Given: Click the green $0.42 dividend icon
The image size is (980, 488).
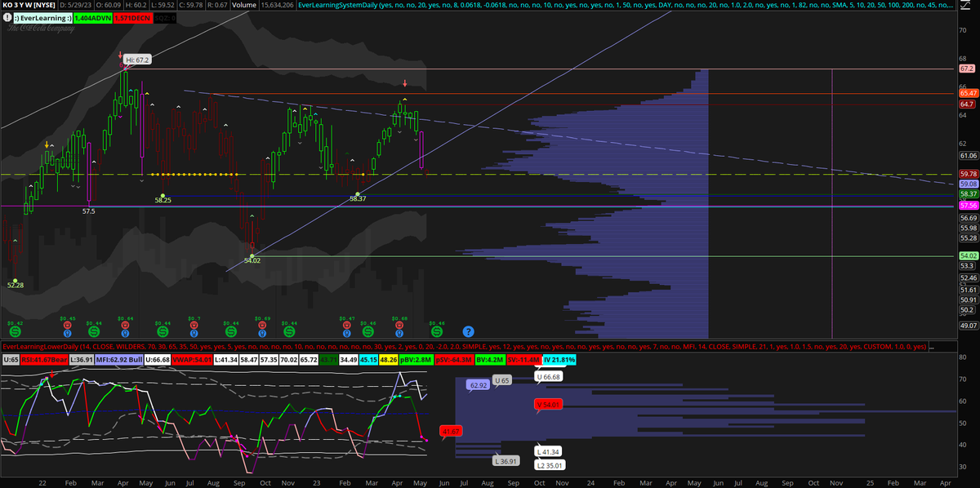Looking at the screenshot, I should 16,331.
